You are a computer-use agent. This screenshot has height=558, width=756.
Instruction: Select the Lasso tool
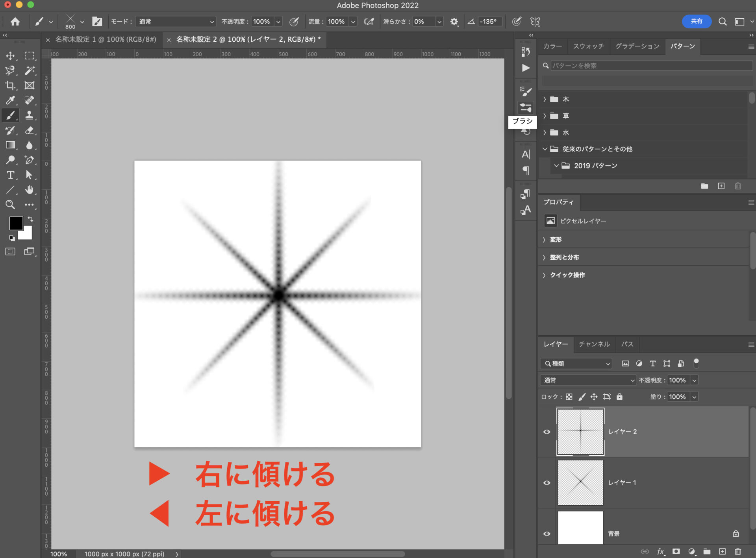coord(10,70)
